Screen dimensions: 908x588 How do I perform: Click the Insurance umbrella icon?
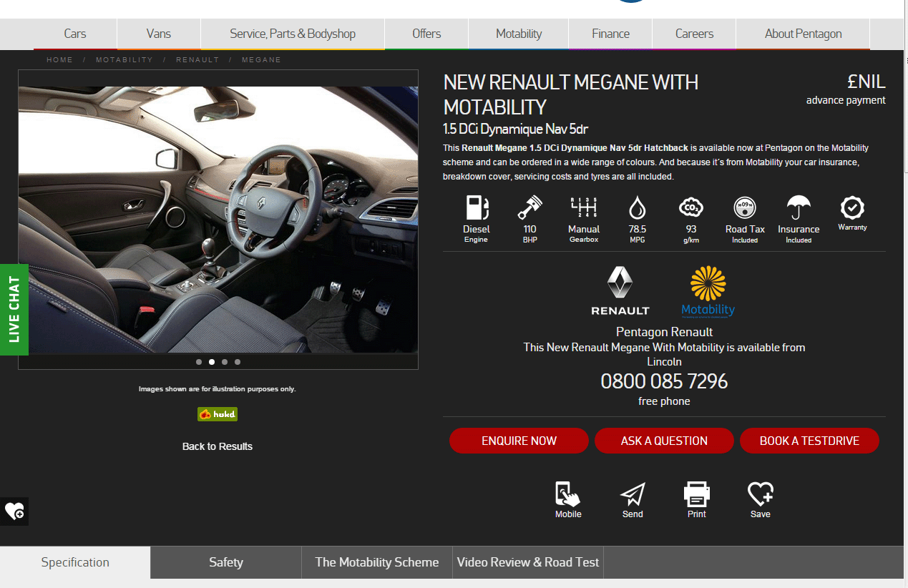click(x=799, y=208)
